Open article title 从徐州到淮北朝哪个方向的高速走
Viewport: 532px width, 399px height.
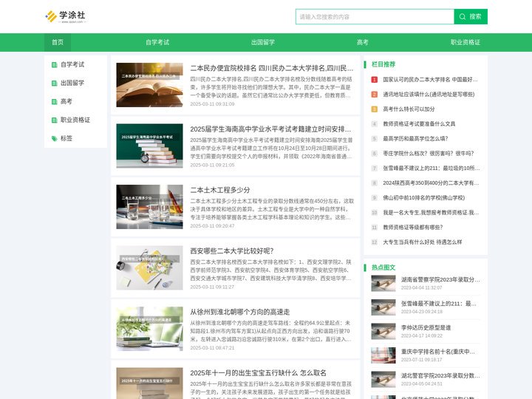(240, 312)
